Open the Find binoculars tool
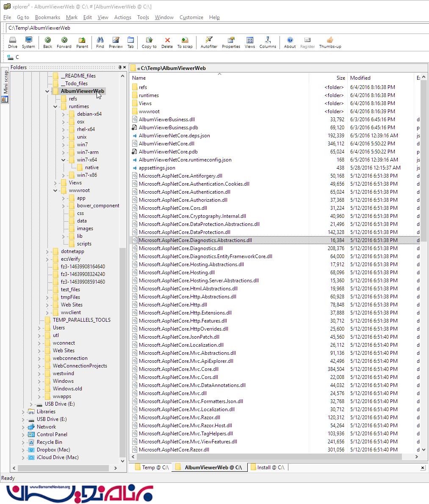The image size is (429, 504). (x=100, y=42)
